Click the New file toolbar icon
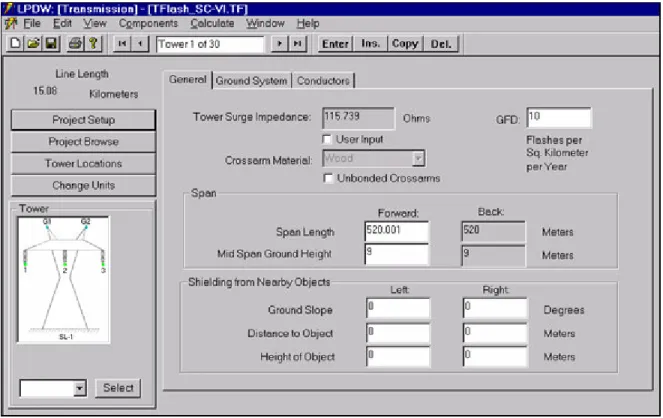The image size is (663, 418). tap(15, 44)
